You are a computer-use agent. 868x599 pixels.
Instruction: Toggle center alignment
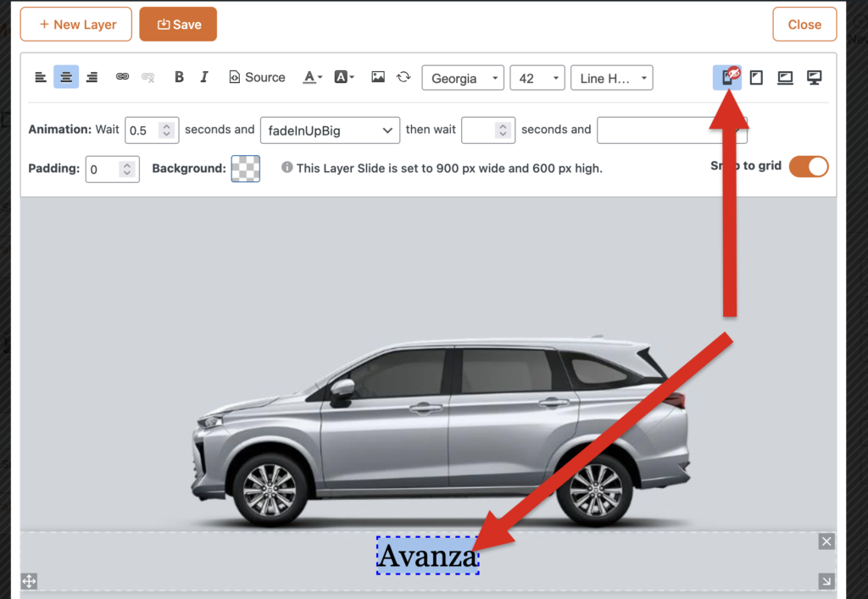[x=66, y=77]
